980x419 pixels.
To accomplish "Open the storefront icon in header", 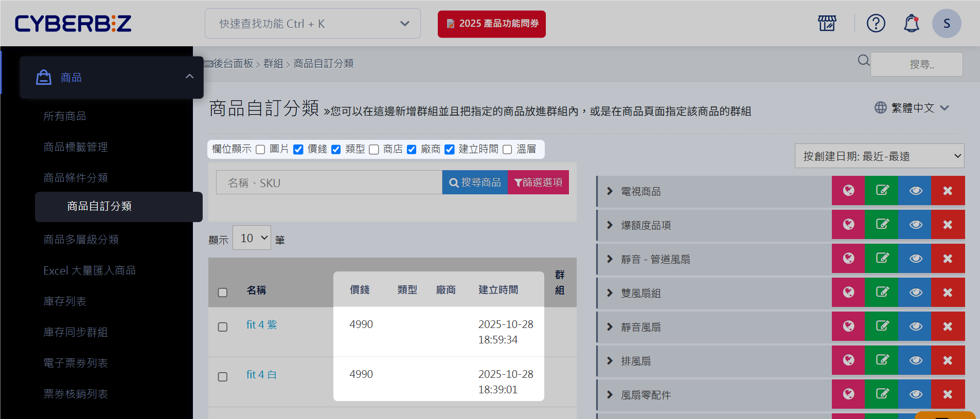I will click(x=827, y=23).
